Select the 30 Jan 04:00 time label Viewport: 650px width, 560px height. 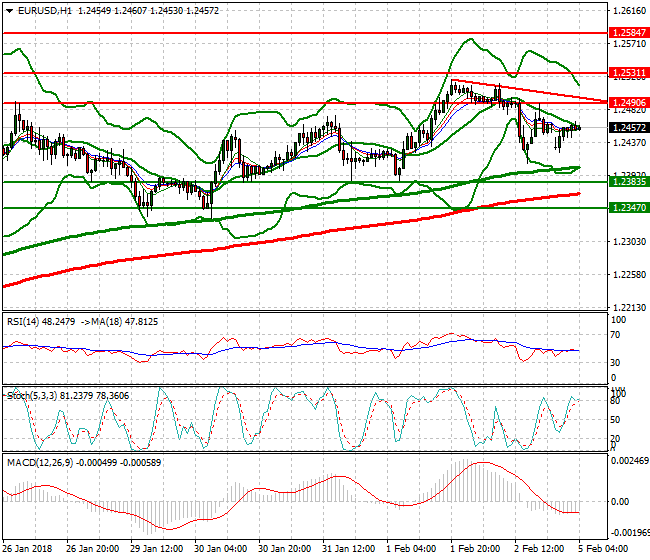point(221,549)
